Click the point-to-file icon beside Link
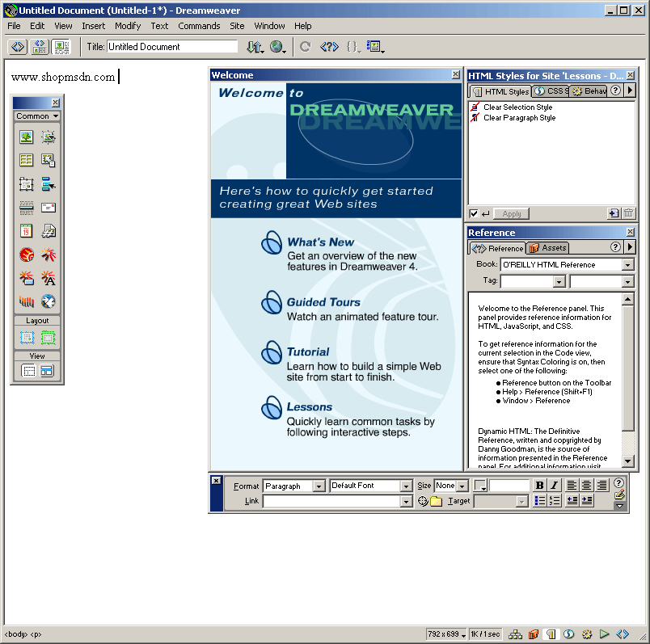Viewport: 650px width, 644px height. (x=422, y=501)
